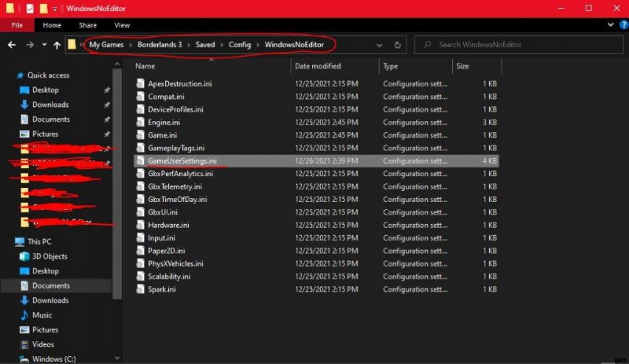Expand the address bar history dropdown
This screenshot has width=629, height=364.
pyautogui.click(x=378, y=45)
